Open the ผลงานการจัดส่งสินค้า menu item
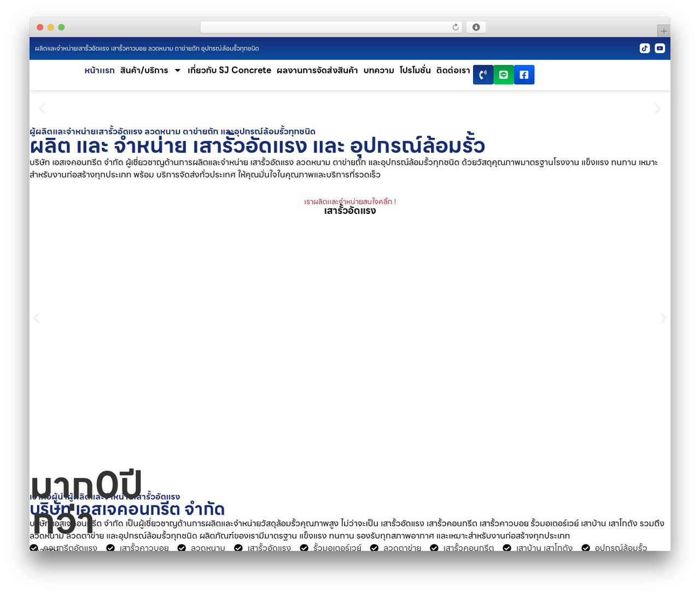Screen dimensions: 700x593 [x=317, y=71]
